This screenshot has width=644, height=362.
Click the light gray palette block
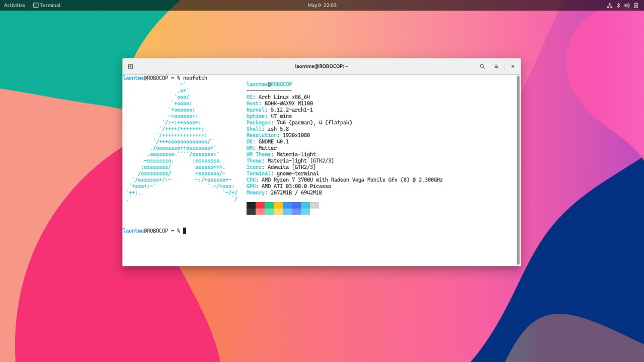pyautogui.click(x=314, y=205)
